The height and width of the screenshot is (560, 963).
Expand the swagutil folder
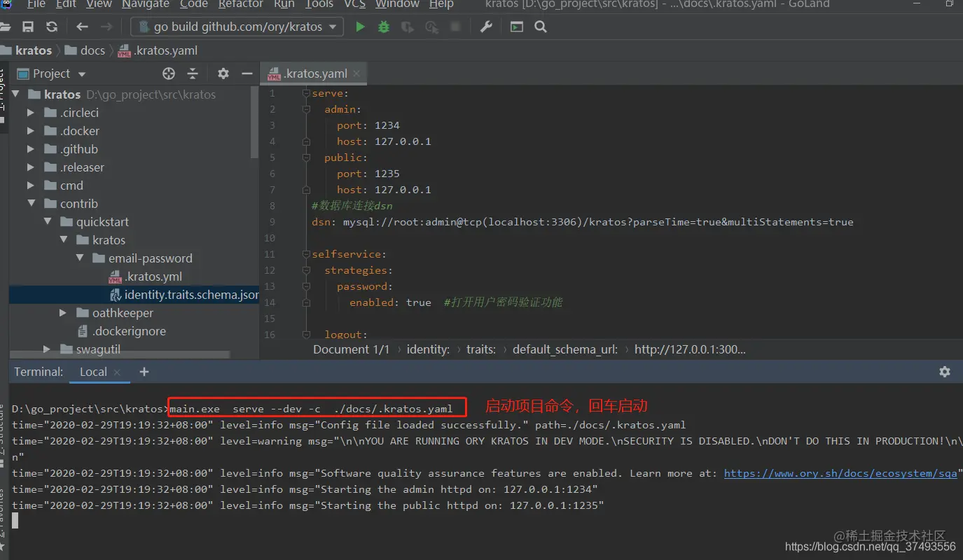[47, 349]
